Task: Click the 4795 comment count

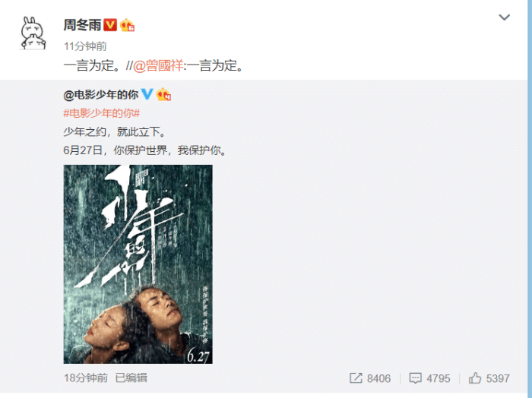Action: (x=439, y=378)
